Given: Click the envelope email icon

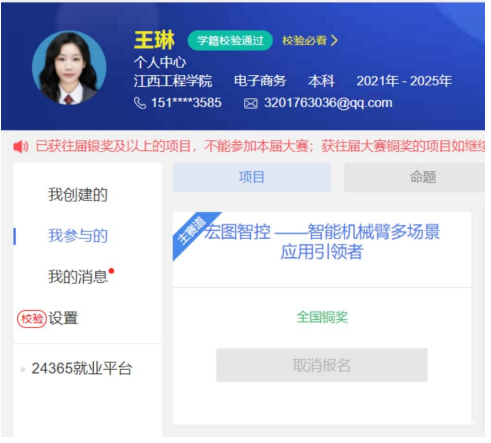Looking at the screenshot, I should [x=251, y=104].
